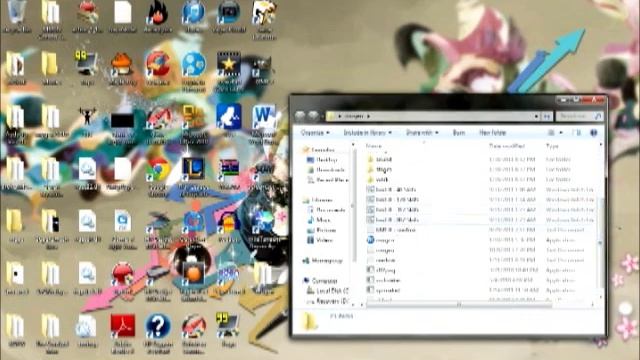Viewport: 640px width, 360px height.
Task: Refresh the Explorer folder view
Action: click(x=547, y=116)
